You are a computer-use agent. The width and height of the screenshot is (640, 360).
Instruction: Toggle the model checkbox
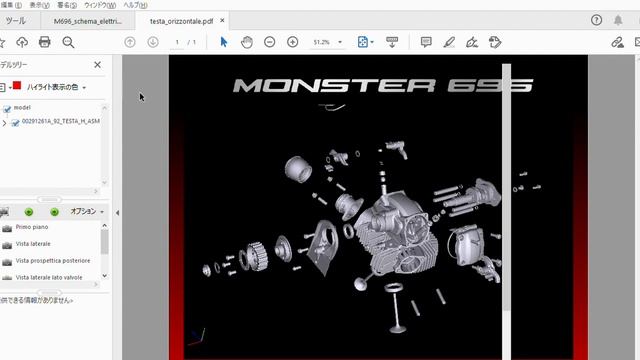pyautogui.click(x=7, y=109)
